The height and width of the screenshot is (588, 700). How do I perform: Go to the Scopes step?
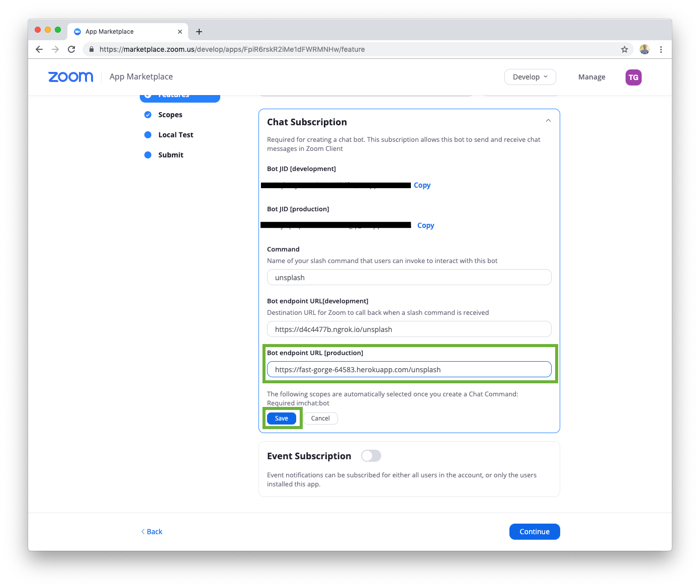click(x=170, y=115)
